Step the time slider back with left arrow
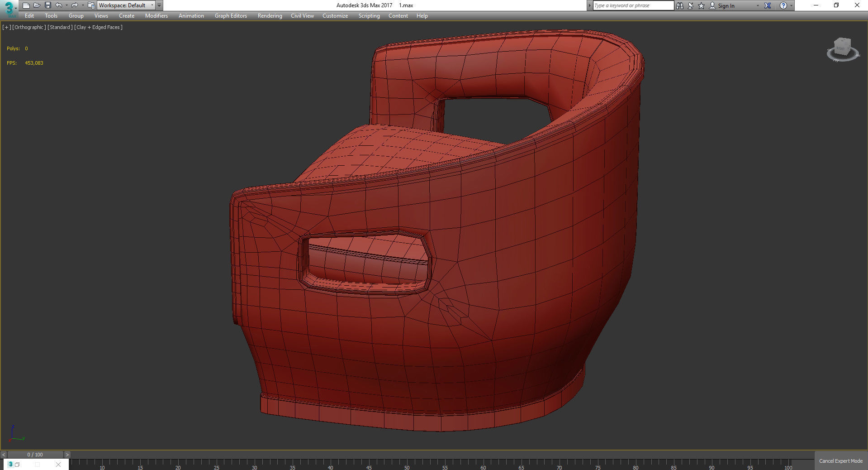868x470 pixels. (4, 455)
